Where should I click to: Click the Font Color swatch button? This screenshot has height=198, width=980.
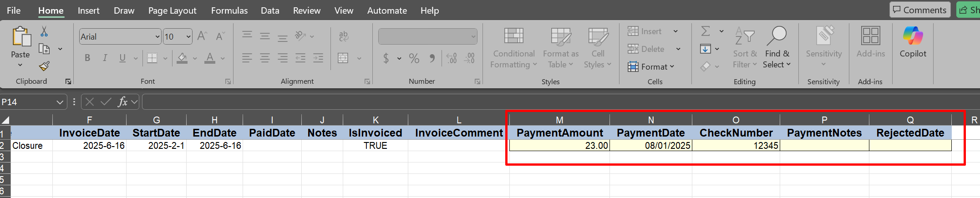tap(209, 58)
